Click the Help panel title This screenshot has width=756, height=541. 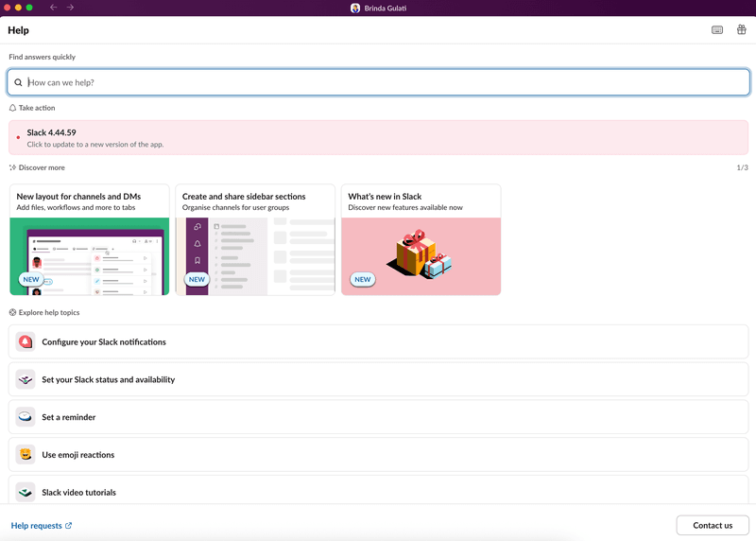tap(18, 30)
